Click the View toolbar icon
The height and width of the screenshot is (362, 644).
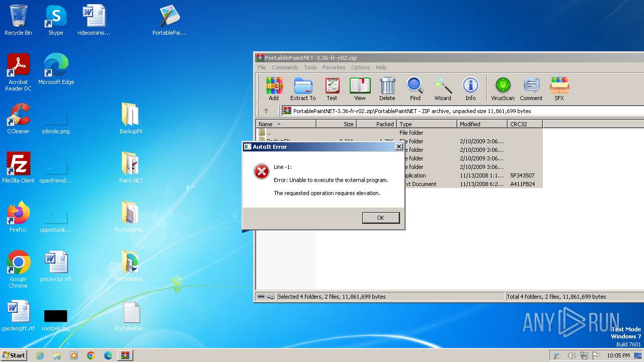point(360,89)
